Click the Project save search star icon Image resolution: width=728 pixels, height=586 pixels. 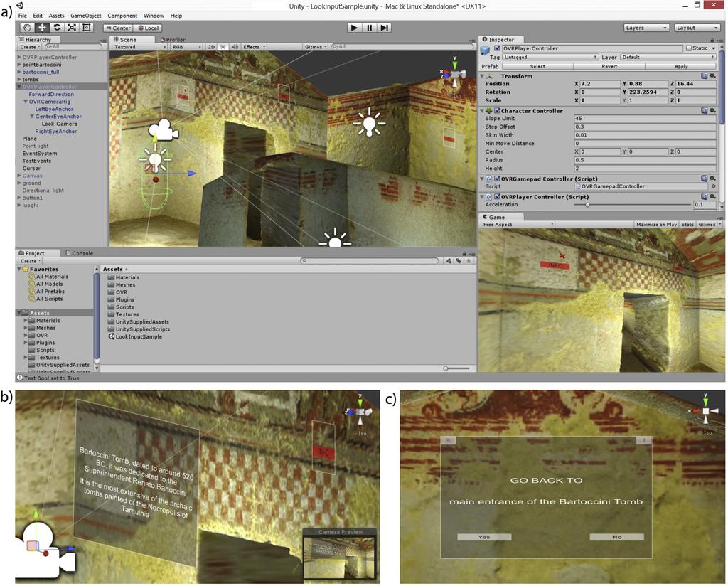[x=469, y=261]
